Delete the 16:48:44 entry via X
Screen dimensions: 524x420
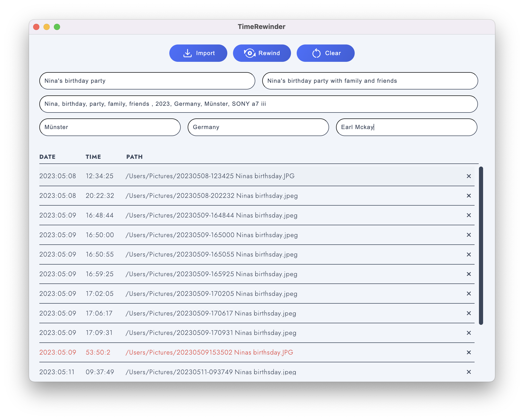(469, 215)
